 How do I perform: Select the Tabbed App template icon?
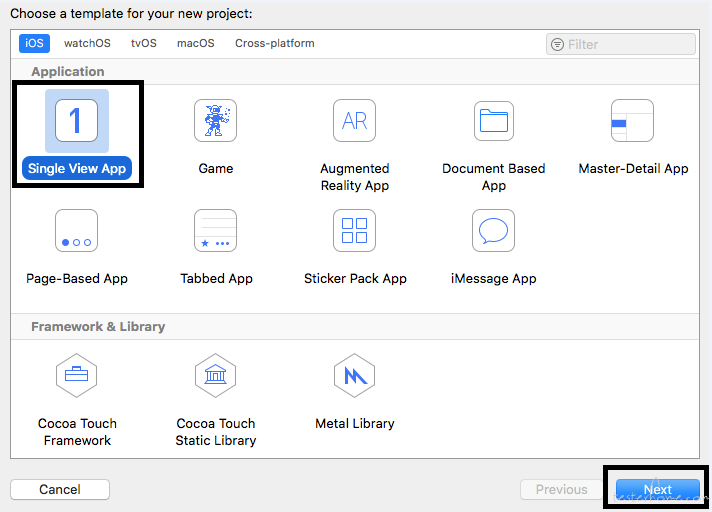point(215,231)
